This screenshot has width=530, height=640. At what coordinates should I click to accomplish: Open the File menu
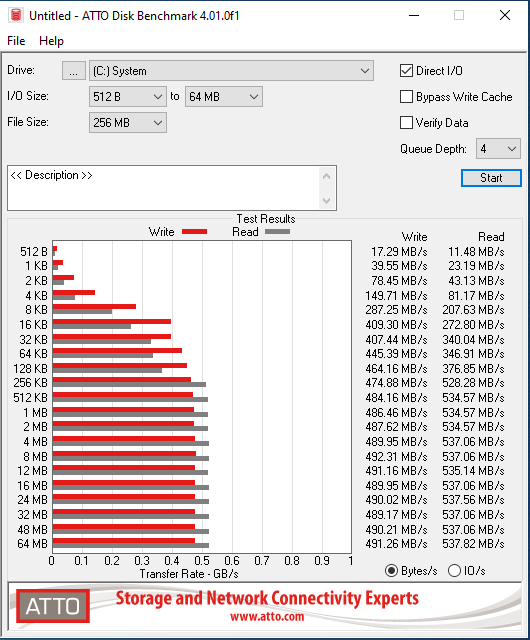point(16,41)
